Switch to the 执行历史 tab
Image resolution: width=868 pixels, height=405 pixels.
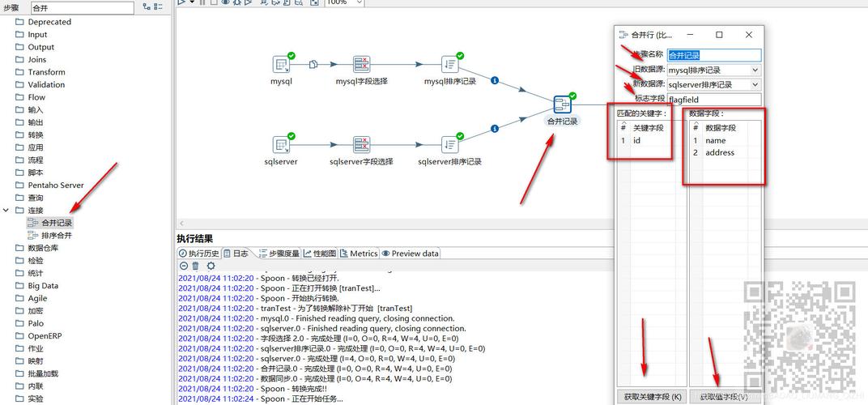[x=198, y=254]
